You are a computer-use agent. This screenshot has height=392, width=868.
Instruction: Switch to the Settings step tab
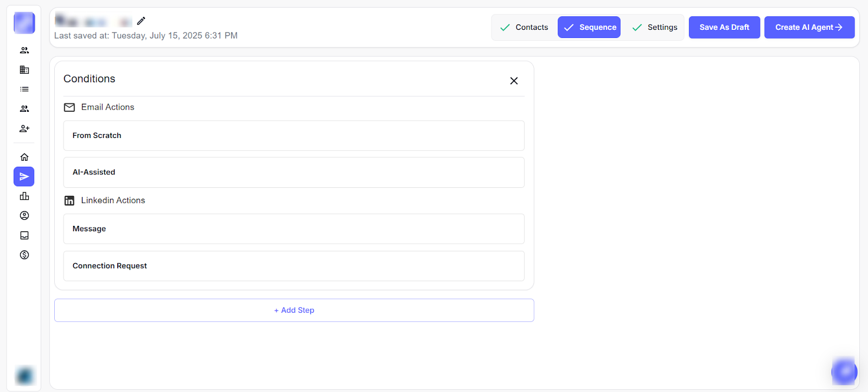coord(655,27)
